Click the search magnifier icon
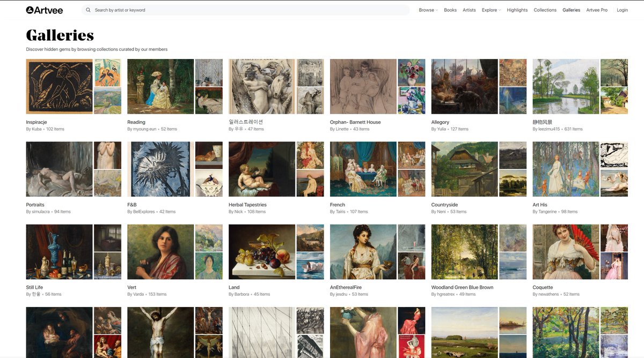644x358 pixels. point(88,10)
